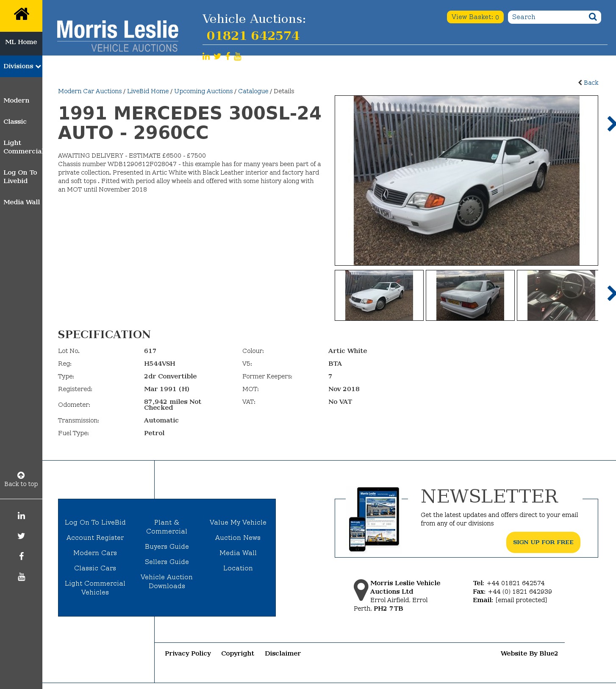Click YouTube icon in left sidebar
Screen dimensions: 616x689
point(21,577)
